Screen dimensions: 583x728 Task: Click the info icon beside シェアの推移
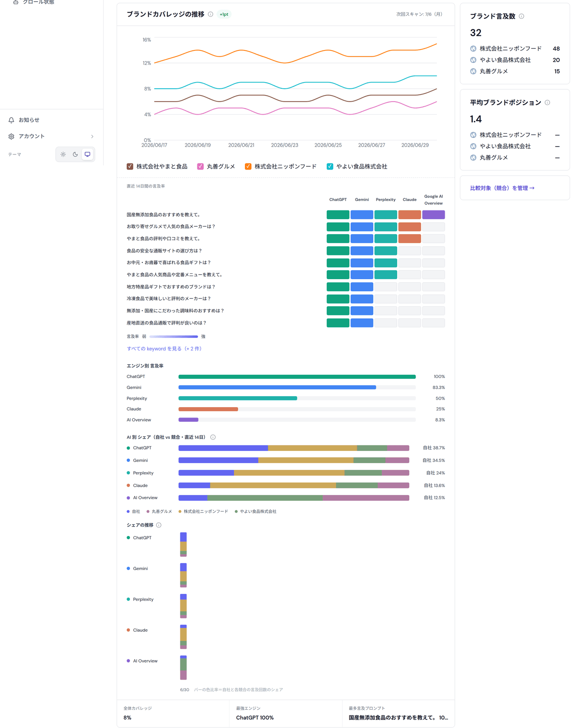tap(159, 525)
